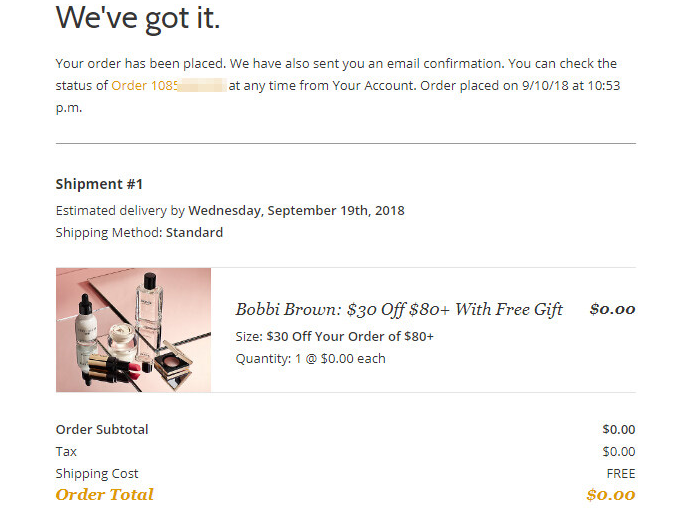
Task: Click the Standard shipping method text
Action: pyautogui.click(x=194, y=233)
